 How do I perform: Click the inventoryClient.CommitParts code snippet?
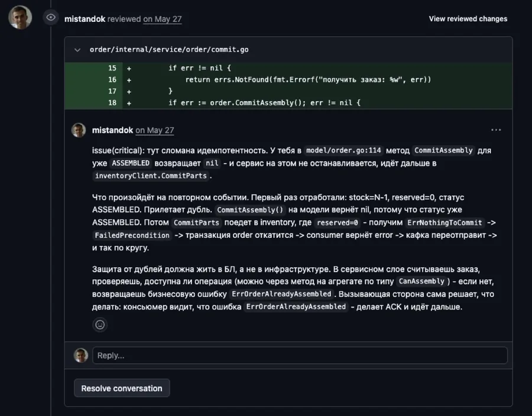pos(151,176)
